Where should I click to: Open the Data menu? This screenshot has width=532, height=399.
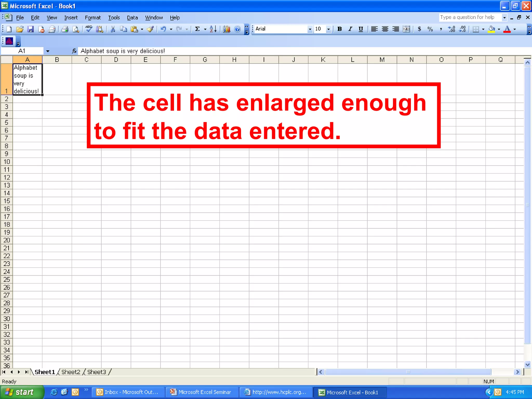pos(132,18)
